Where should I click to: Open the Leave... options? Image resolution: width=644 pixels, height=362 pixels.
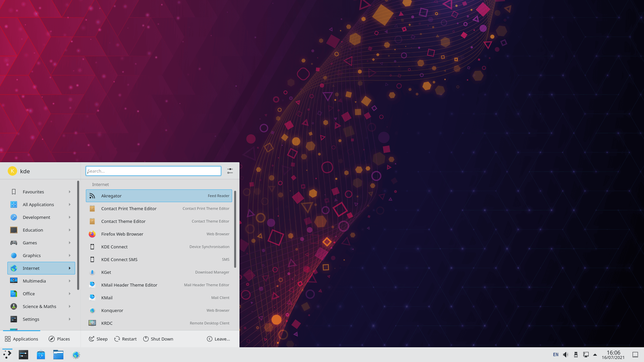pyautogui.click(x=218, y=339)
